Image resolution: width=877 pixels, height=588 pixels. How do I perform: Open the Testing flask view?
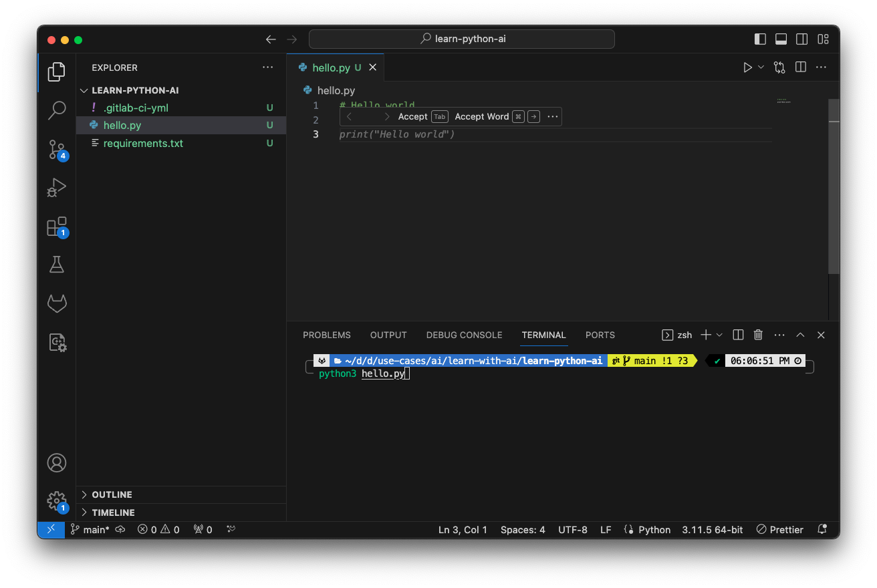coord(57,264)
